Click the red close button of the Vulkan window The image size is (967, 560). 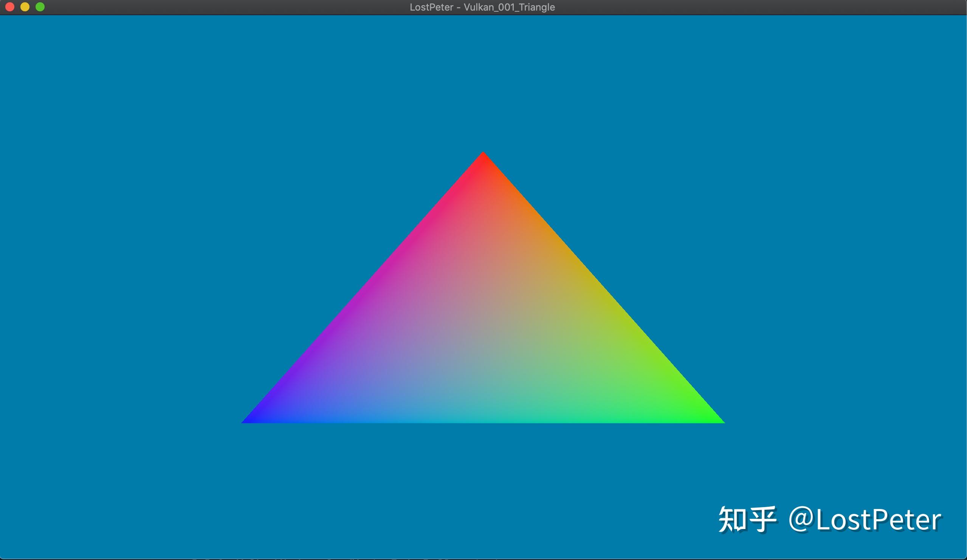tap(9, 6)
